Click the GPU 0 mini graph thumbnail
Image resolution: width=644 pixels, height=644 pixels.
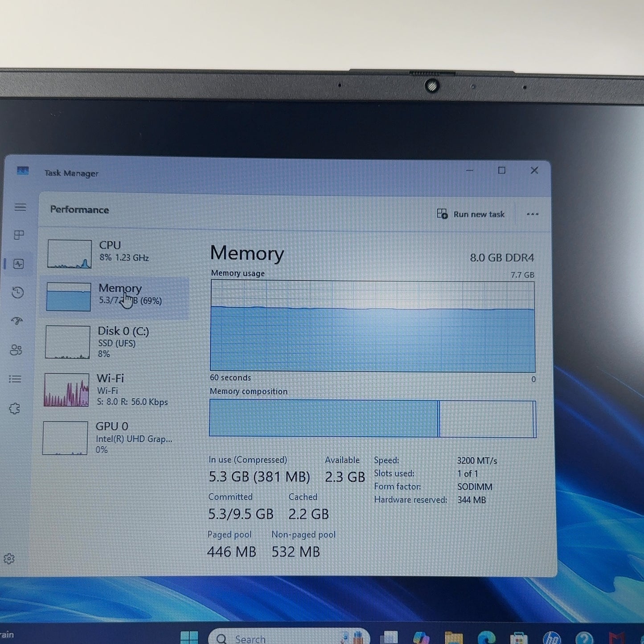pyautogui.click(x=65, y=438)
